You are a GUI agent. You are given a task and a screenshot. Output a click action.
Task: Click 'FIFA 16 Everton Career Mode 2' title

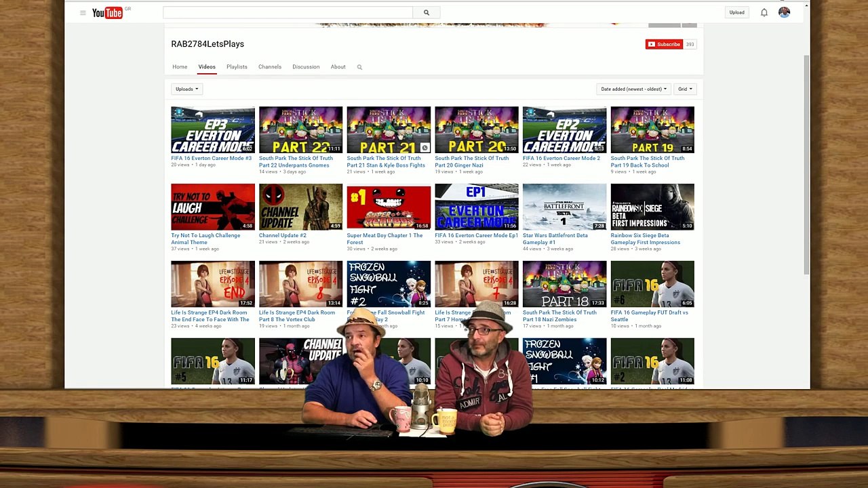(561, 159)
